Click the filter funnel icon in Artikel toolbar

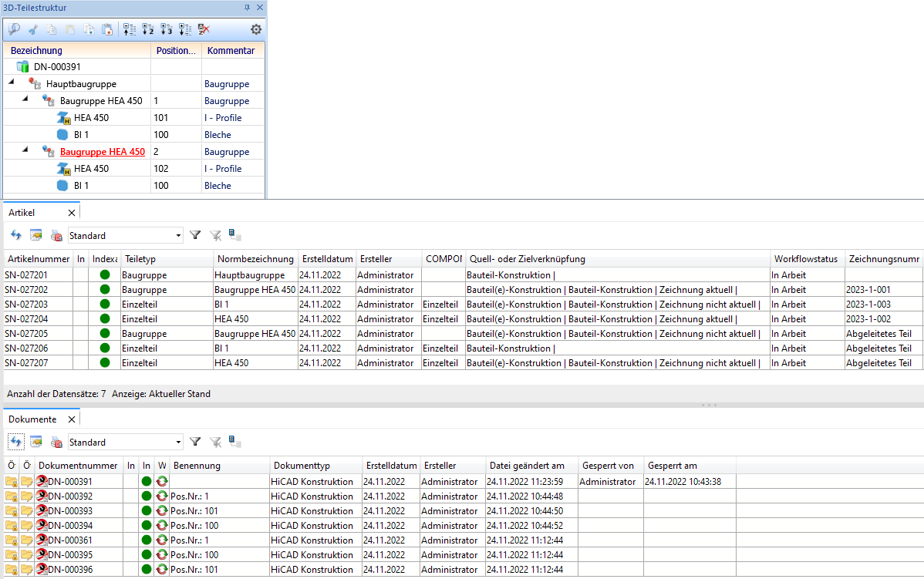(x=195, y=235)
